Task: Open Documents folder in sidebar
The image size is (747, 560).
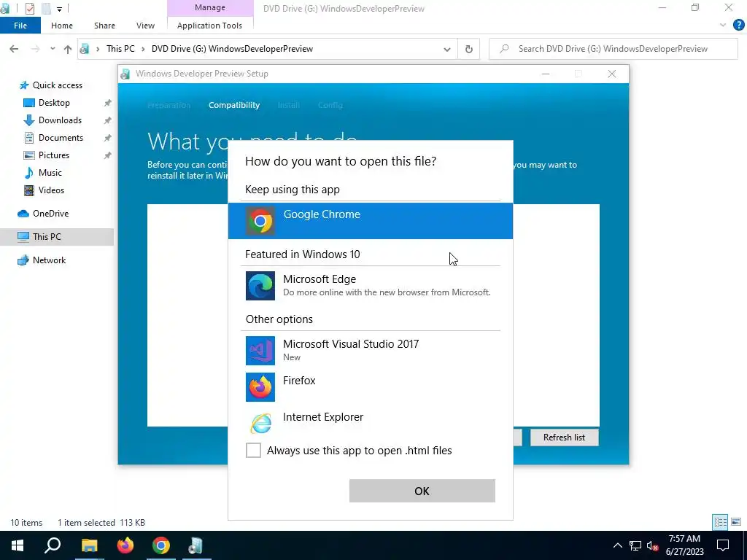Action: [x=61, y=138]
